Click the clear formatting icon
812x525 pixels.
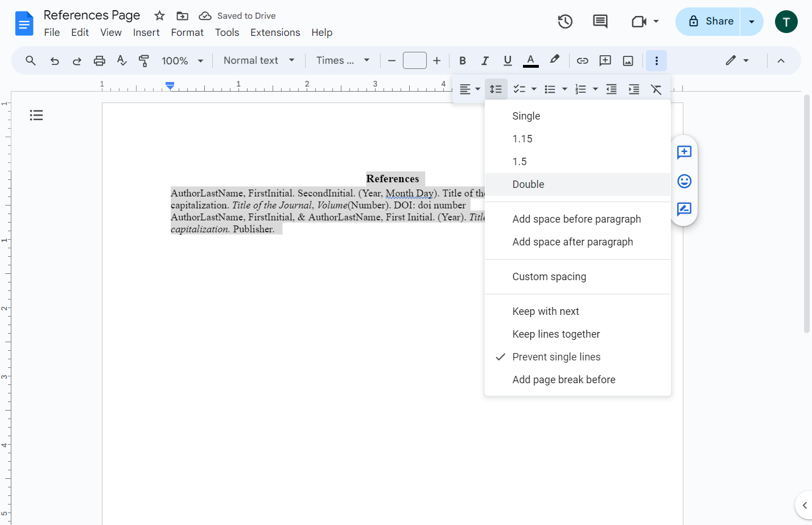(656, 89)
